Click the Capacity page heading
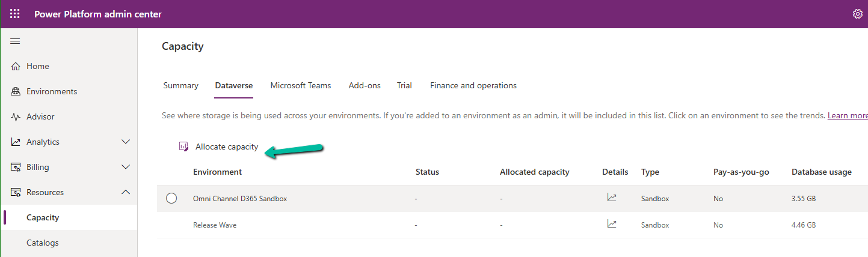868x257 pixels. 183,46
